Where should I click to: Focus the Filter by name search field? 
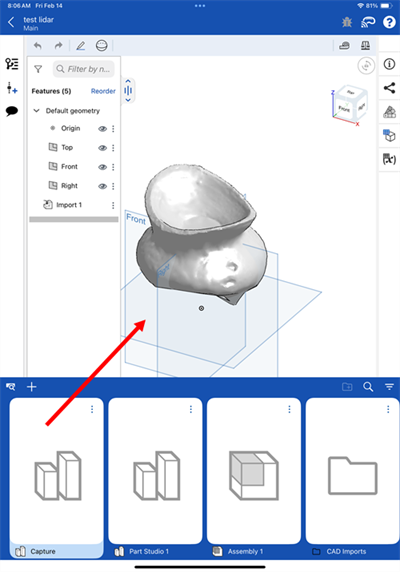click(x=84, y=69)
